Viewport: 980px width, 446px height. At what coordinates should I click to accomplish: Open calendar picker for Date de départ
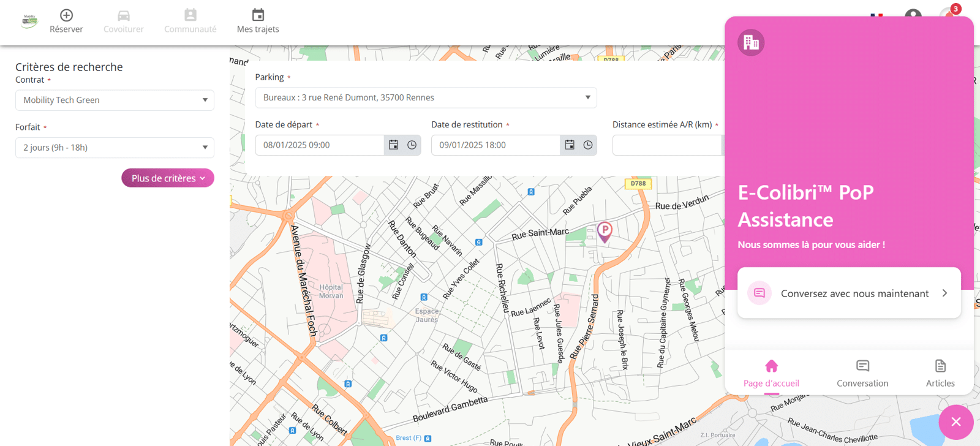click(394, 145)
